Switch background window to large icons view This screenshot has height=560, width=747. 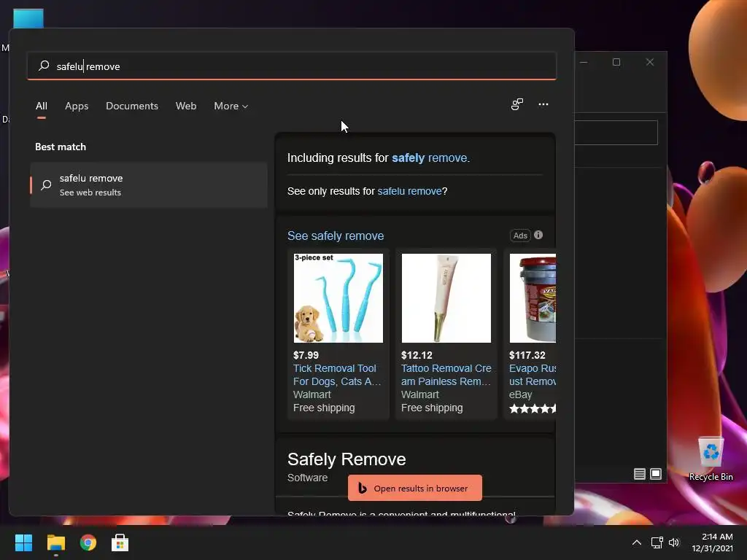656,474
